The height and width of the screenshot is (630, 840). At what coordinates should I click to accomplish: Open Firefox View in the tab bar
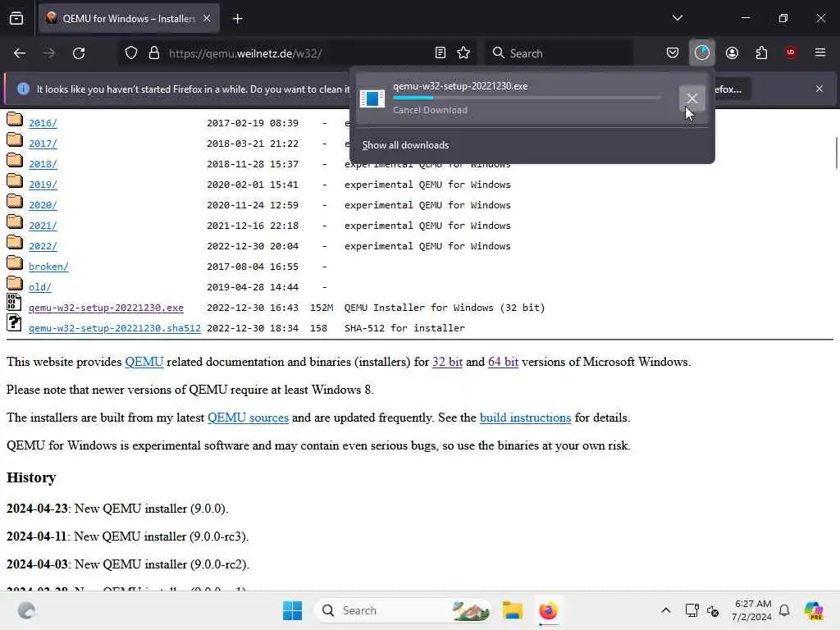tap(16, 19)
